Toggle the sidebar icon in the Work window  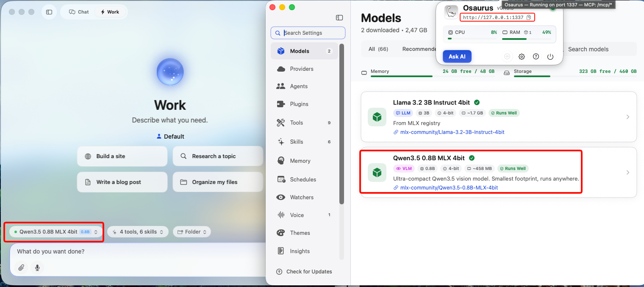pos(49,12)
